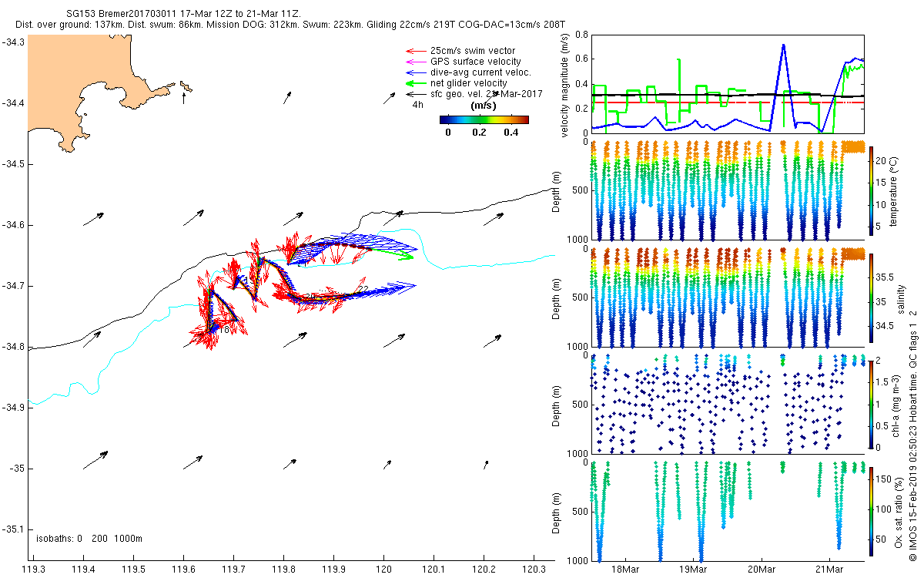Click the horizontal velocity (m/s) colorbar
Image resolution: width=924 pixels, height=578 pixels.
(484, 119)
